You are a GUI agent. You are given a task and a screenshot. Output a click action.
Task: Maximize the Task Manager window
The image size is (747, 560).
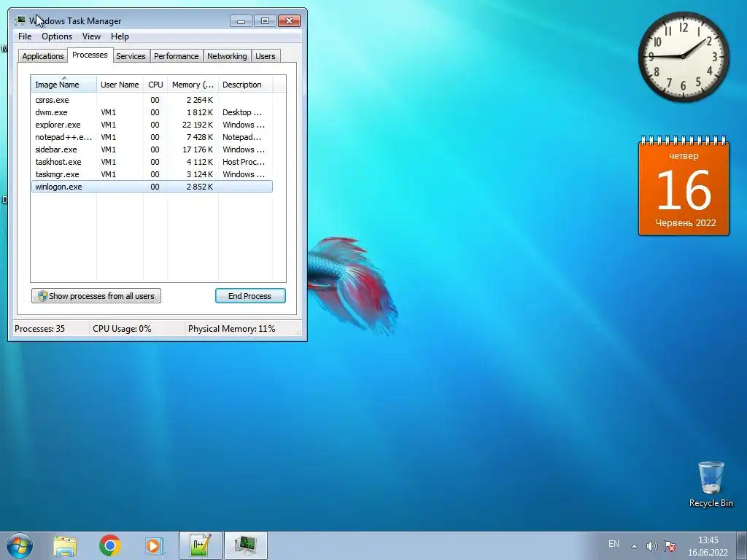tap(265, 21)
